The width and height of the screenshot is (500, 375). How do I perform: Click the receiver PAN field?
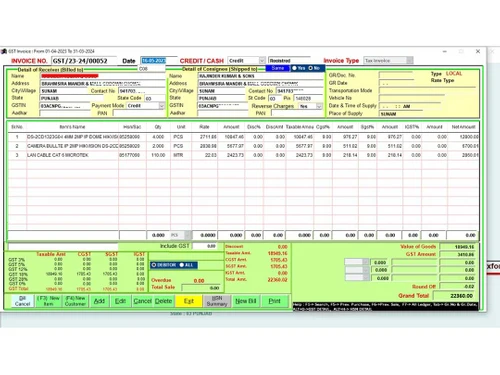pyautogui.click(x=139, y=113)
